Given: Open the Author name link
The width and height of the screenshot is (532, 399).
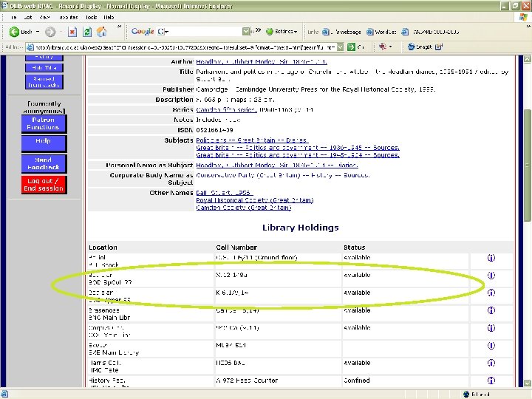Looking at the screenshot, I should [x=262, y=62].
